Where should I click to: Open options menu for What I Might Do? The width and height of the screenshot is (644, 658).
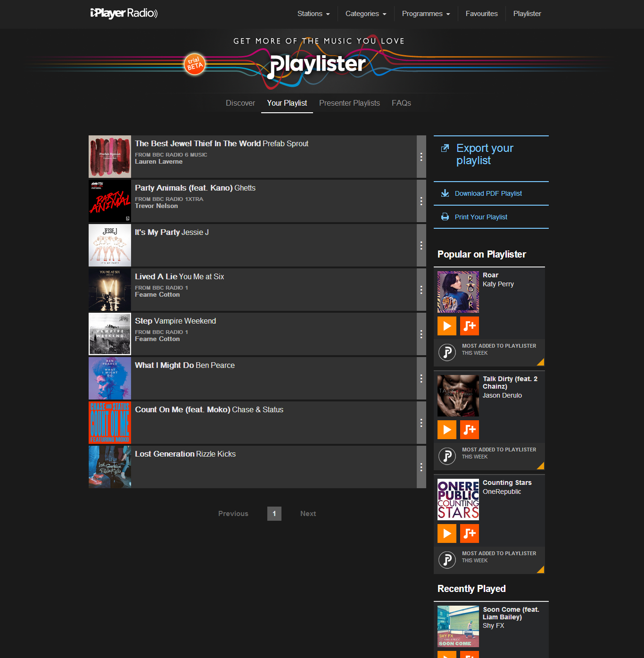421,378
